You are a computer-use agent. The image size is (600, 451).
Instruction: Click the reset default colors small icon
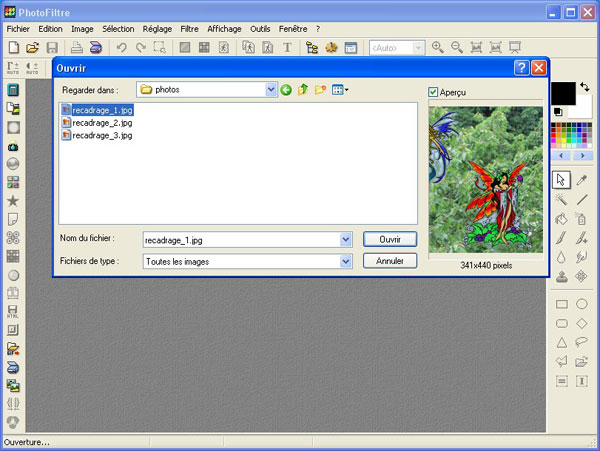click(x=558, y=112)
